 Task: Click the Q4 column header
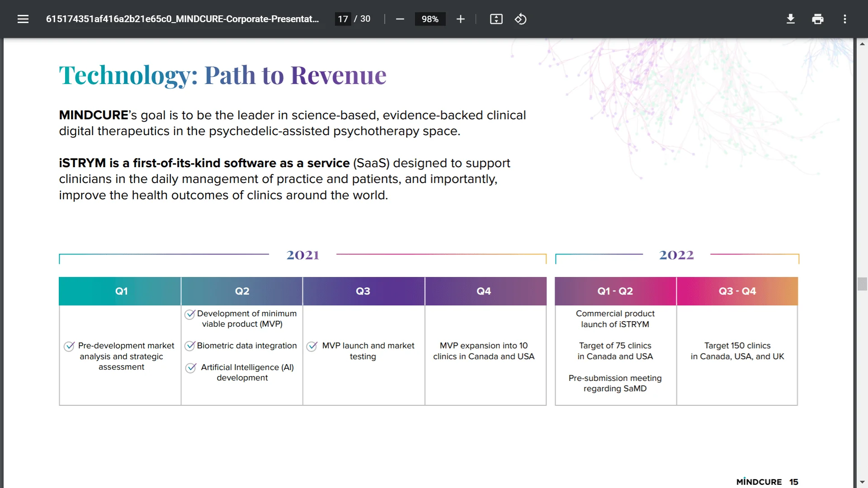pos(486,291)
